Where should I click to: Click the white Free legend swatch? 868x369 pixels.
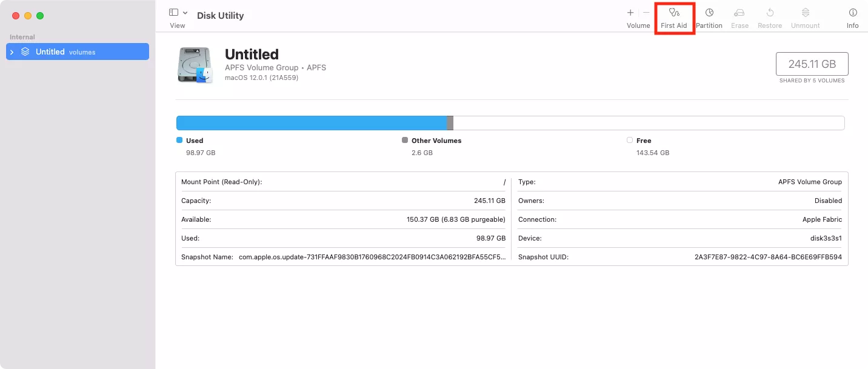click(x=630, y=140)
